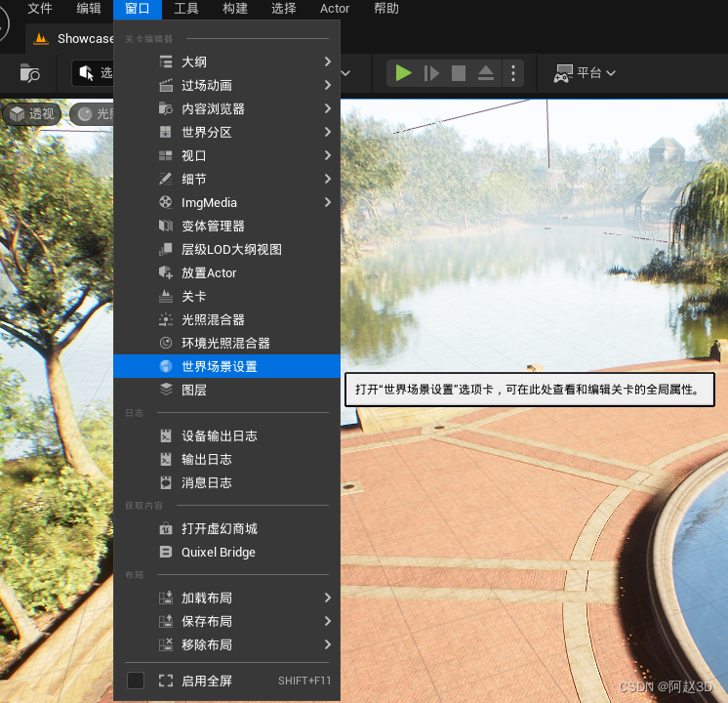Open the 工具 menu
728x703 pixels.
click(x=186, y=9)
